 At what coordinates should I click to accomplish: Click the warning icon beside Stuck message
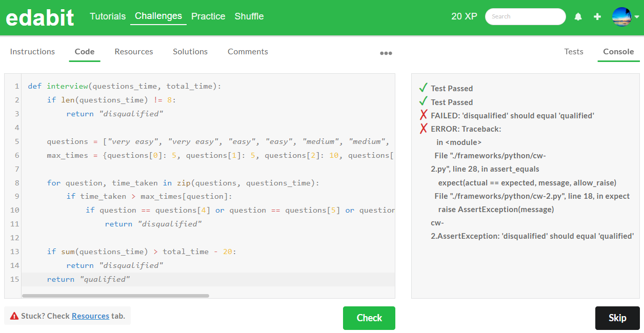tap(14, 316)
